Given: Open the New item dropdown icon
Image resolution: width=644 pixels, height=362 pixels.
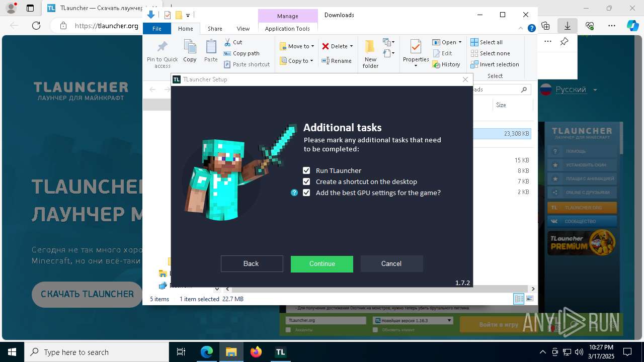Looking at the screenshot, I should click(388, 42).
